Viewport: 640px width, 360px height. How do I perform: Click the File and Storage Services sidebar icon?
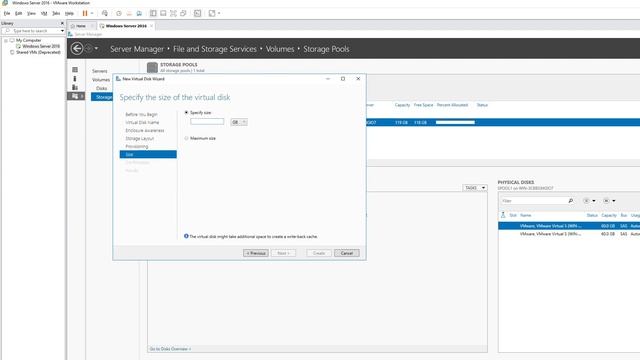click(76, 96)
